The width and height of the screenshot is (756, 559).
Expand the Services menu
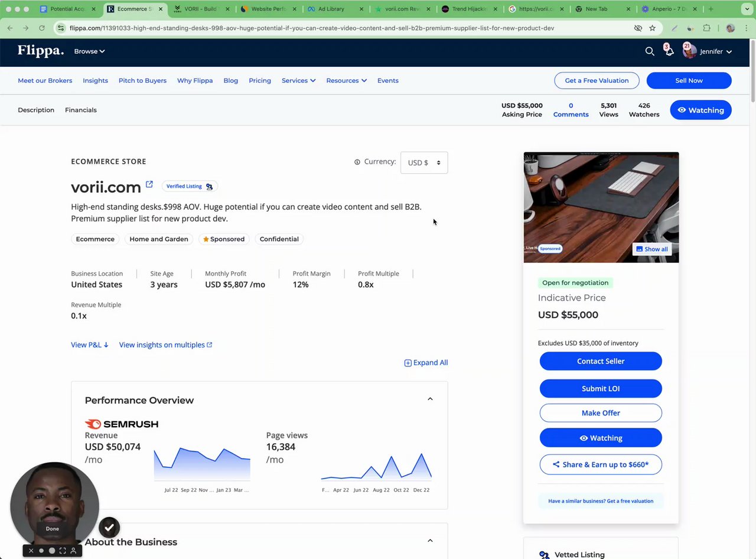tap(298, 80)
